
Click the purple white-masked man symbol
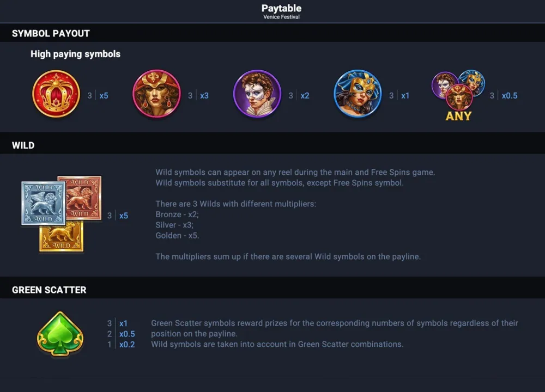click(257, 94)
